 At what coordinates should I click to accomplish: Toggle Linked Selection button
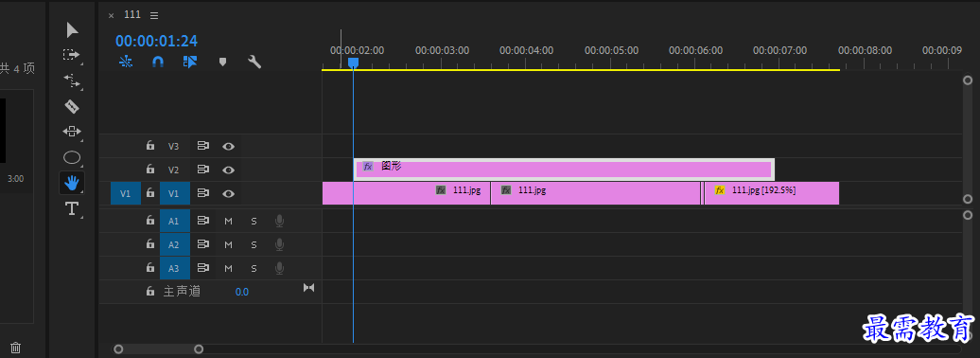click(191, 62)
